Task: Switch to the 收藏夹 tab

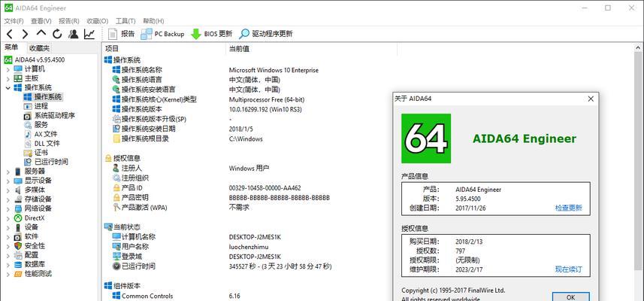Action: point(39,48)
